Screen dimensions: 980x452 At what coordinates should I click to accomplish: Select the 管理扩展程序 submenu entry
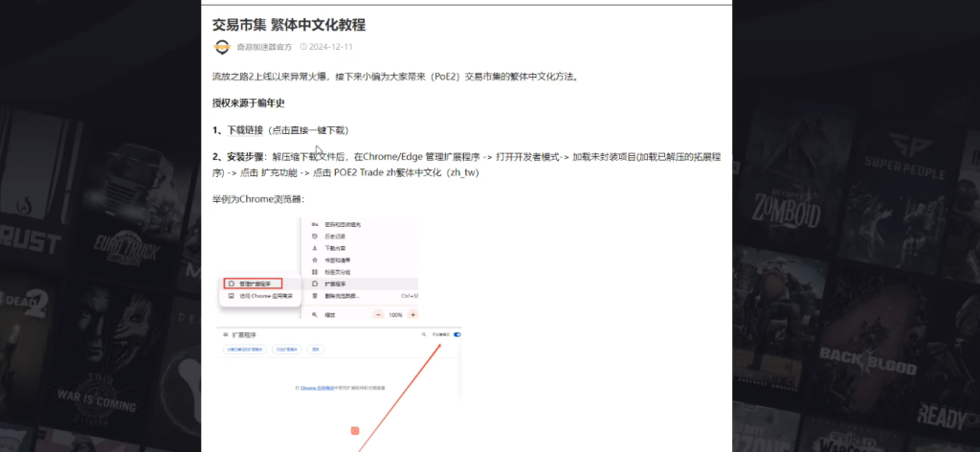tap(253, 283)
